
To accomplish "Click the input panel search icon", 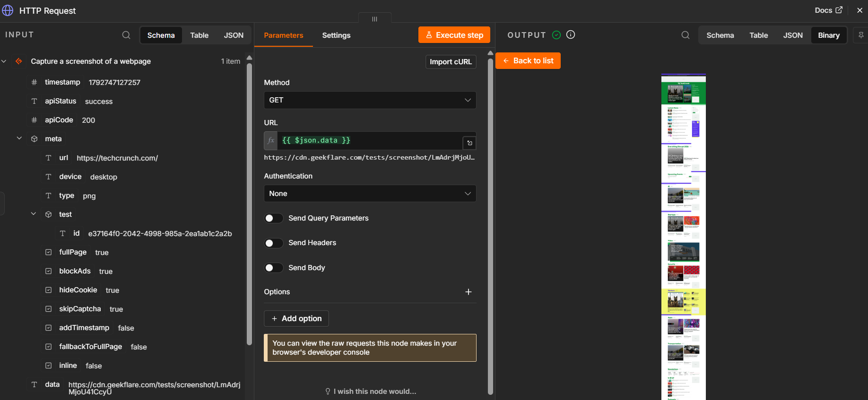I will point(126,35).
